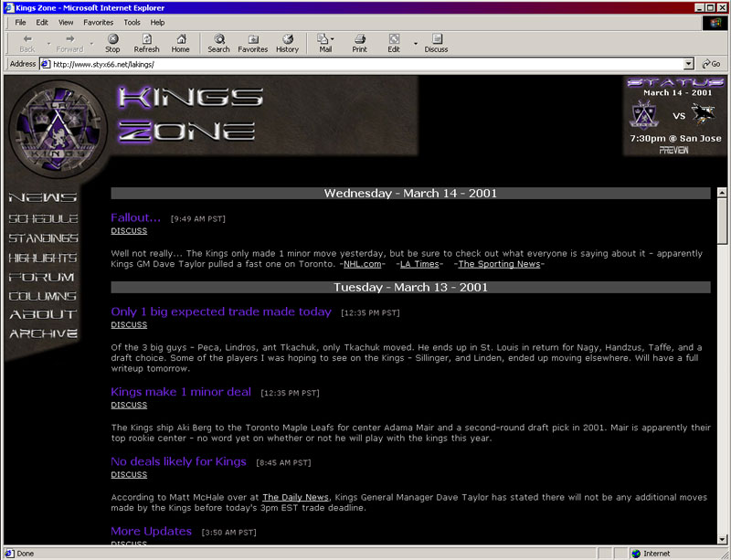Click the 'Wednesday - March 14 - 2001' date header
The image size is (731, 560).
[410, 194]
